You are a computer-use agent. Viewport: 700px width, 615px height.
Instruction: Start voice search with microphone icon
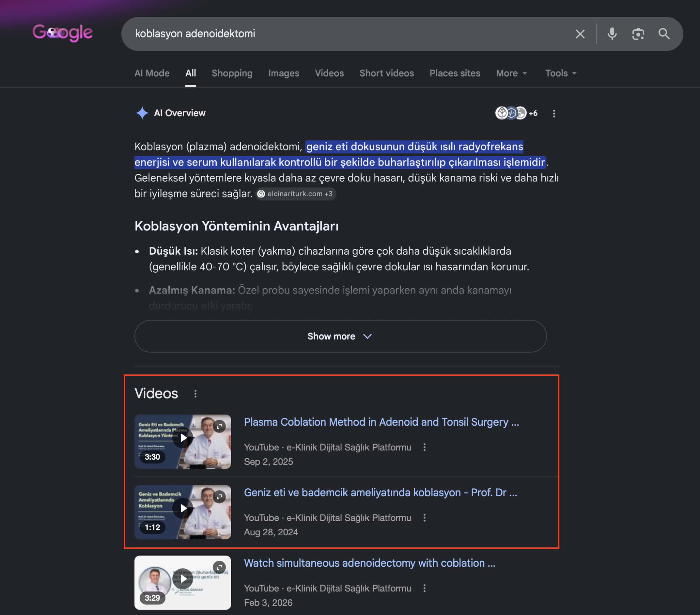(x=612, y=34)
